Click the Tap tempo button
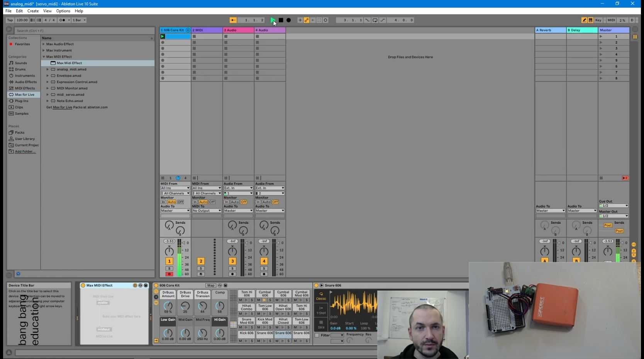The width and height of the screenshot is (644, 359). click(10, 20)
